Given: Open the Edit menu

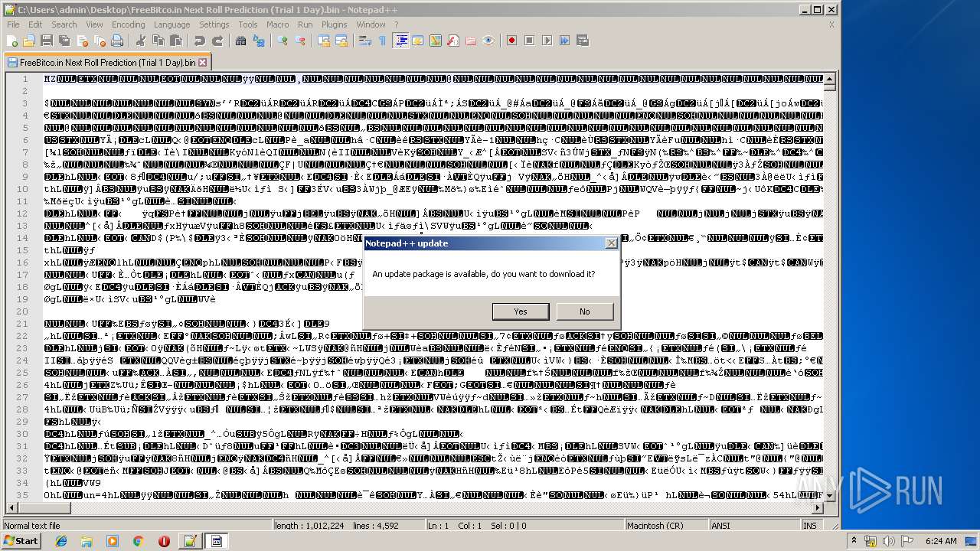Looking at the screenshot, I should coord(35,24).
